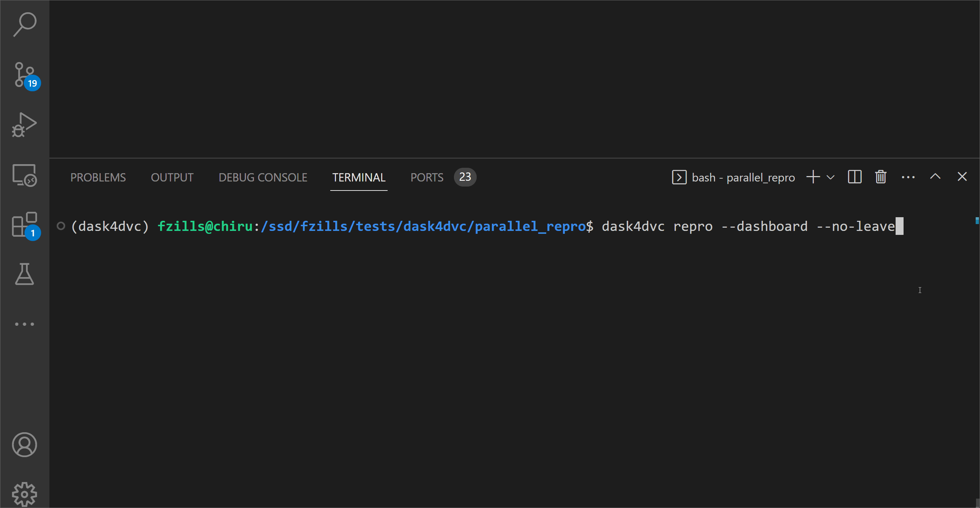The width and height of the screenshot is (980, 508).
Task: Open the PORTS tab
Action: pyautogui.click(x=427, y=178)
